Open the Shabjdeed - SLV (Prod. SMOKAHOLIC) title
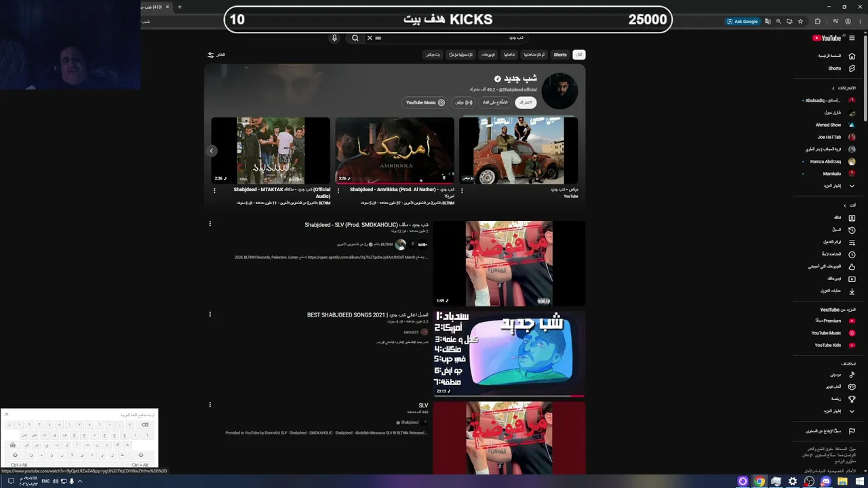 (x=366, y=225)
